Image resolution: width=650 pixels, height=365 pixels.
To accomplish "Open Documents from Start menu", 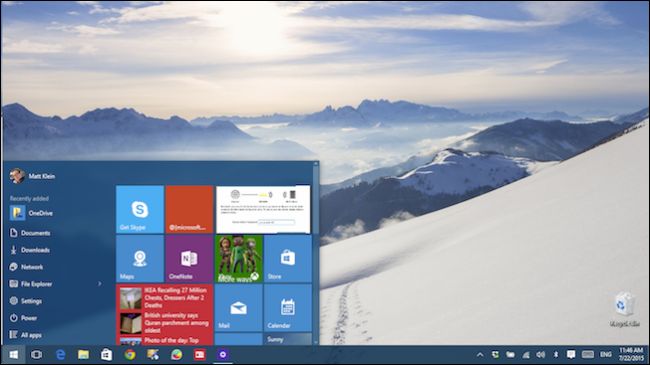I will click(30, 233).
